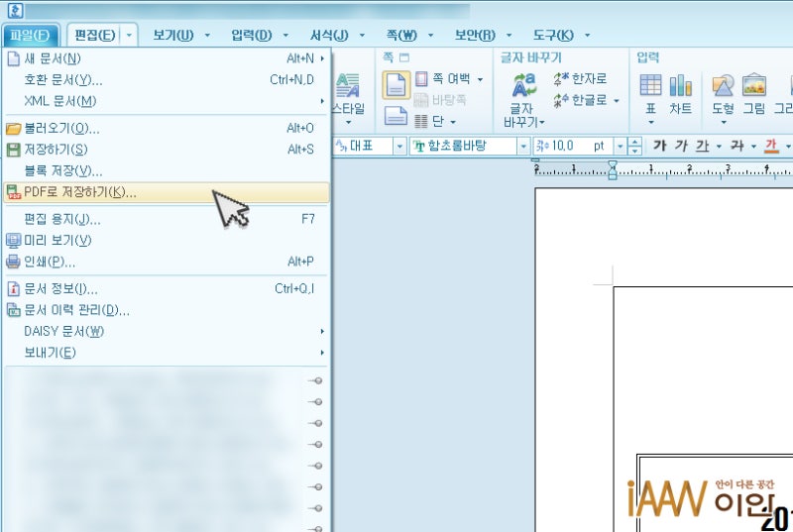Select PDF로 저장하기(K)... menu entry
Viewport: 793px width, 532px height.
click(167, 192)
